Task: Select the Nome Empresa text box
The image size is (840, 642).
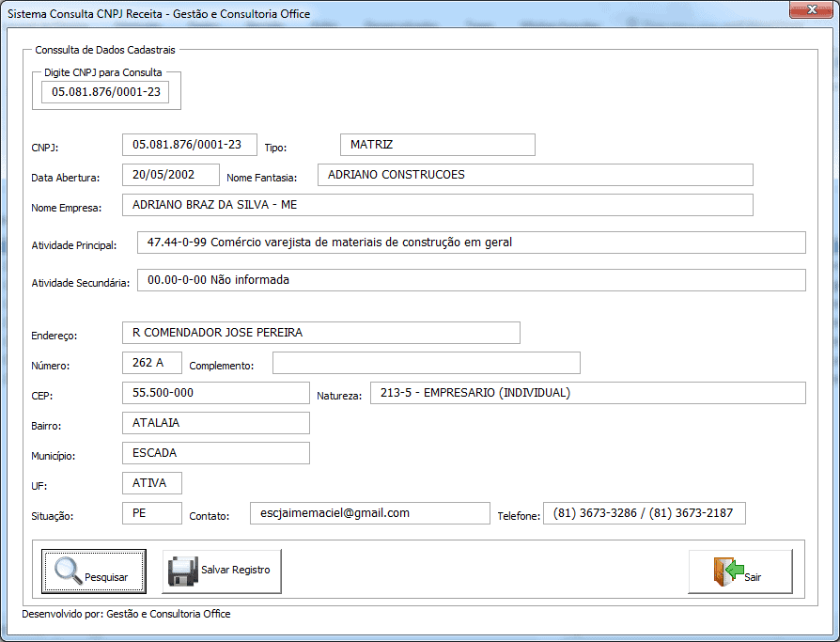Action: (437, 205)
